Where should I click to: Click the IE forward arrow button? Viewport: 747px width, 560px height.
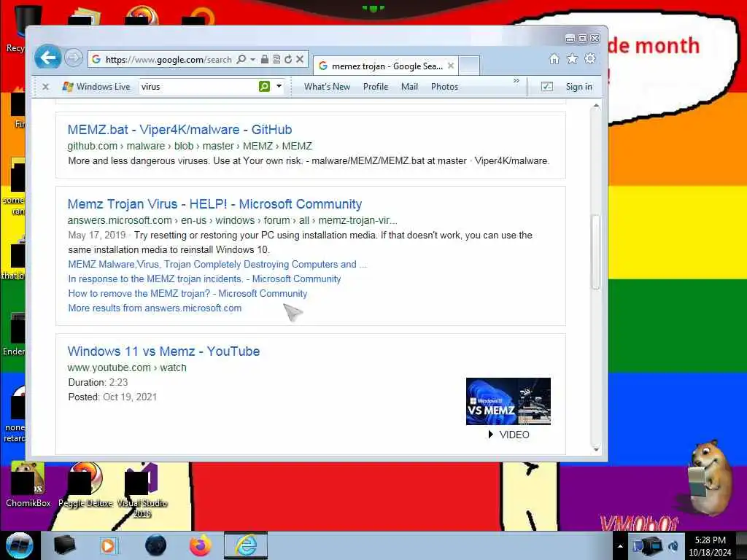click(74, 58)
